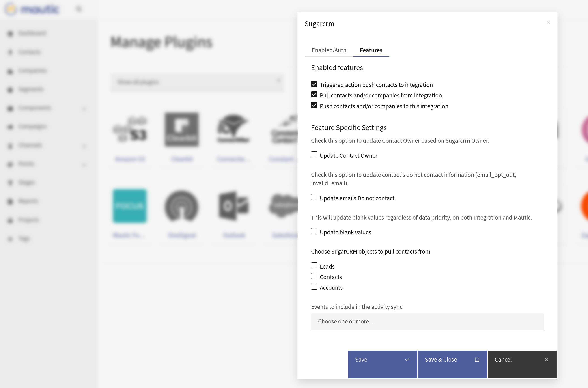588x388 pixels.
Task: Check the Leads object checkbox
Action: tap(314, 265)
